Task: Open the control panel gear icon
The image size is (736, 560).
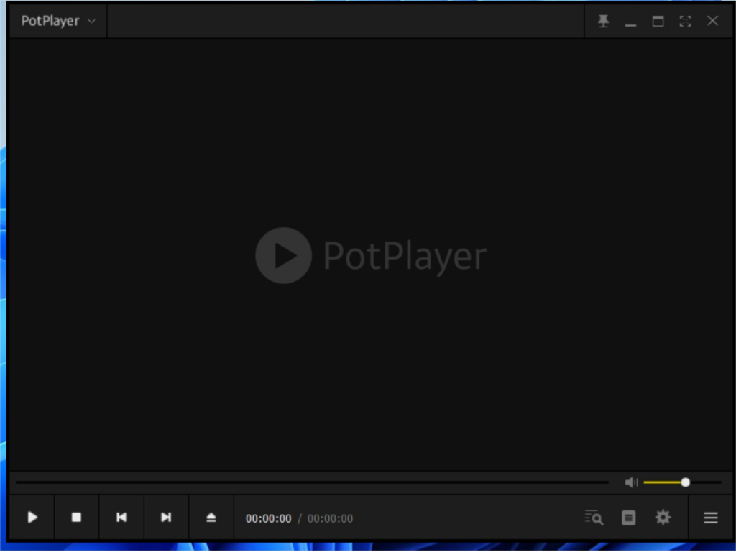Action: click(663, 518)
